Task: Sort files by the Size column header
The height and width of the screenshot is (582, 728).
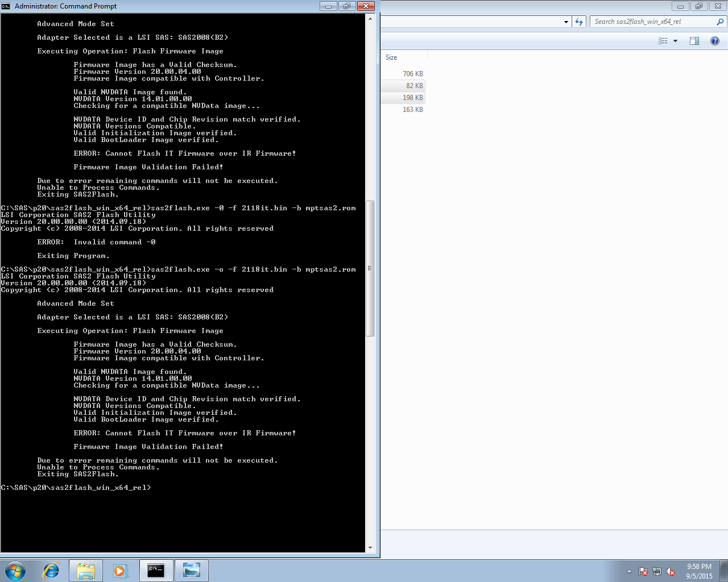Action: point(404,57)
